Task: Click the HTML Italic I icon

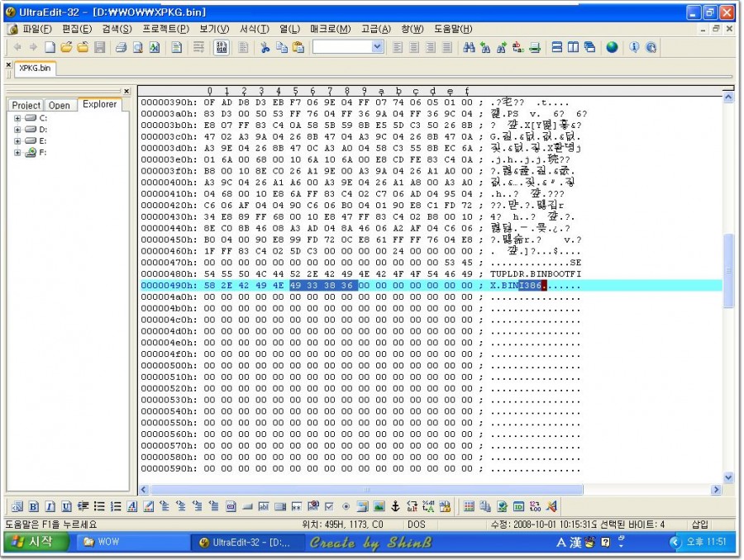Action: coord(50,506)
